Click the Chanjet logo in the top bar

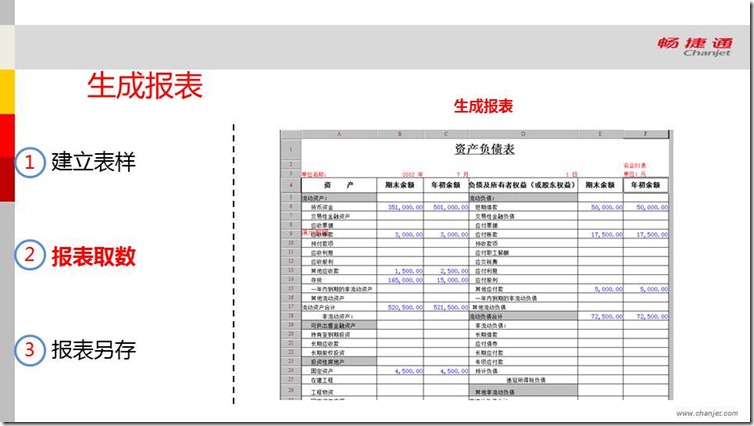click(x=695, y=47)
